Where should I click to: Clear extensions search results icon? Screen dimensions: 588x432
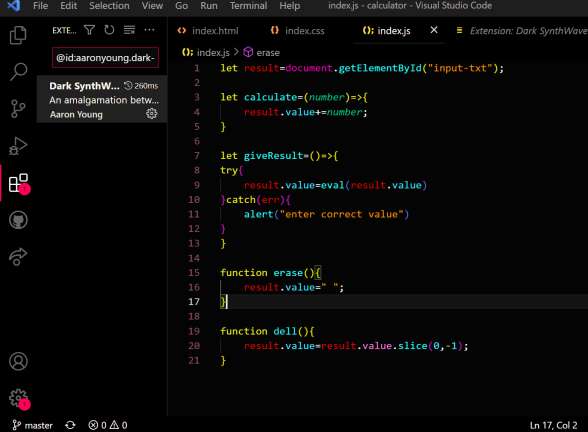[129, 30]
